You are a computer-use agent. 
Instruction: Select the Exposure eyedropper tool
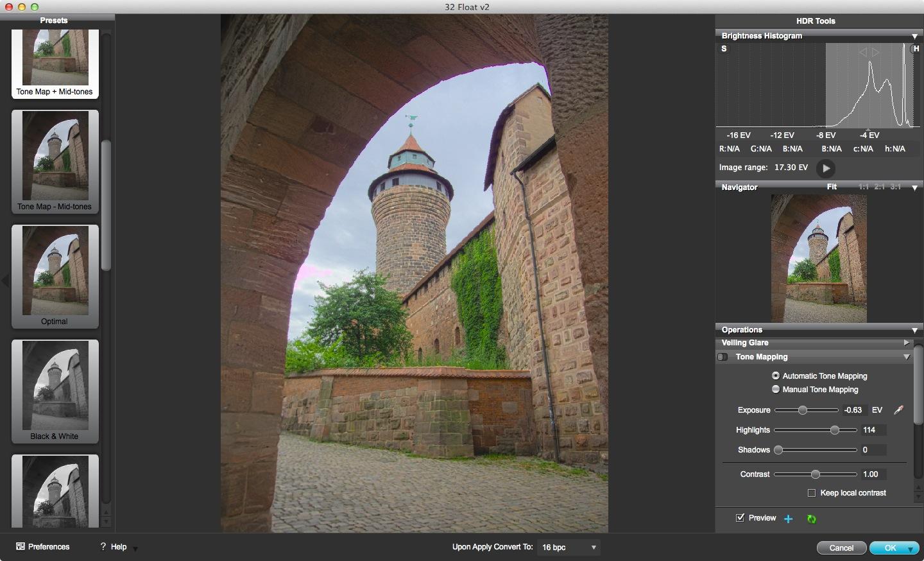[898, 410]
